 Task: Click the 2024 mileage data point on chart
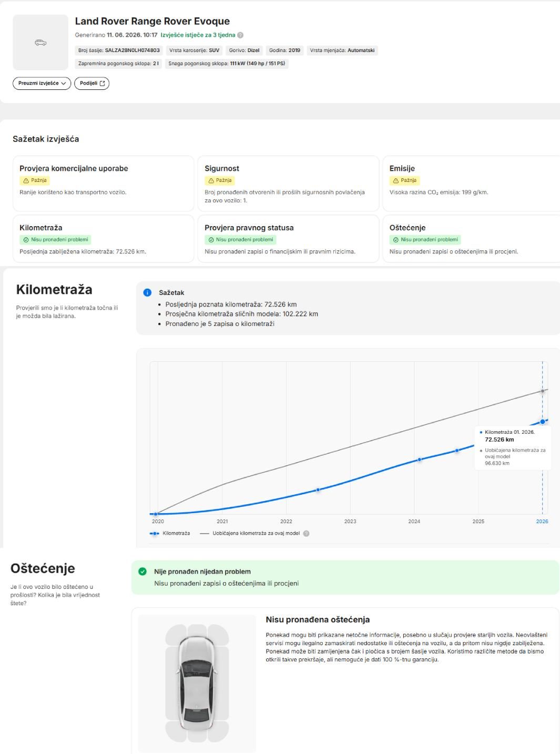click(x=420, y=460)
